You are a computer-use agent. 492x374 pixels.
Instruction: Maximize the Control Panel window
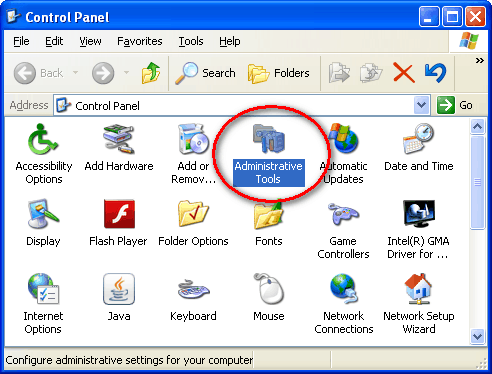(452, 16)
